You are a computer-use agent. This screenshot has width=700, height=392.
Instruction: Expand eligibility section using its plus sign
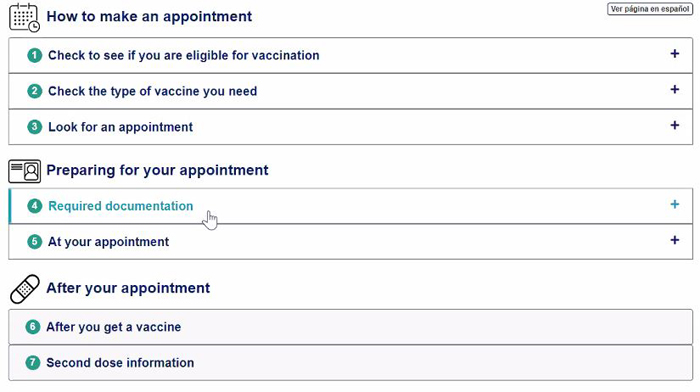click(675, 54)
